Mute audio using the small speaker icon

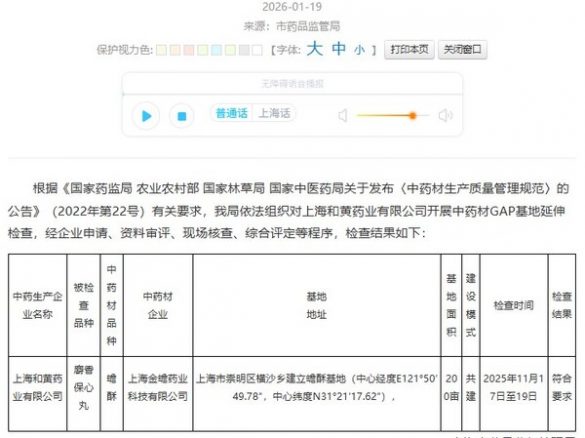click(343, 116)
